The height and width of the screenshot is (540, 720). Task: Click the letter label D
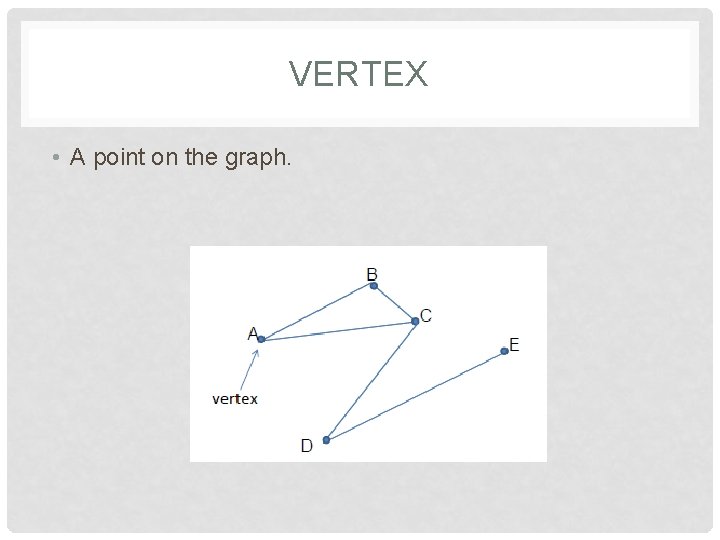click(307, 445)
